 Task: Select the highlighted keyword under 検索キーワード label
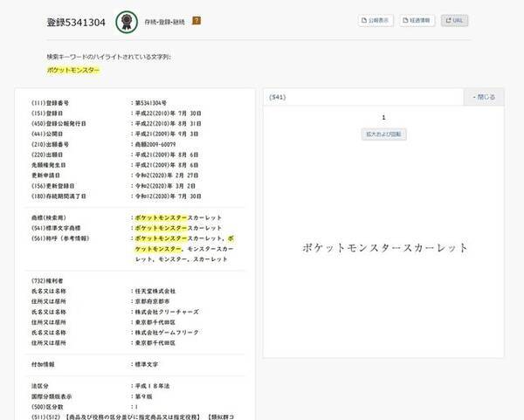[73, 68]
